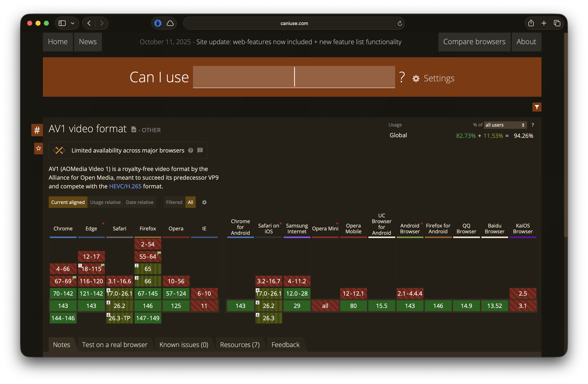This screenshot has width=588, height=384.
Task: Expand the sidebar chevron dropdown
Action: (73, 23)
